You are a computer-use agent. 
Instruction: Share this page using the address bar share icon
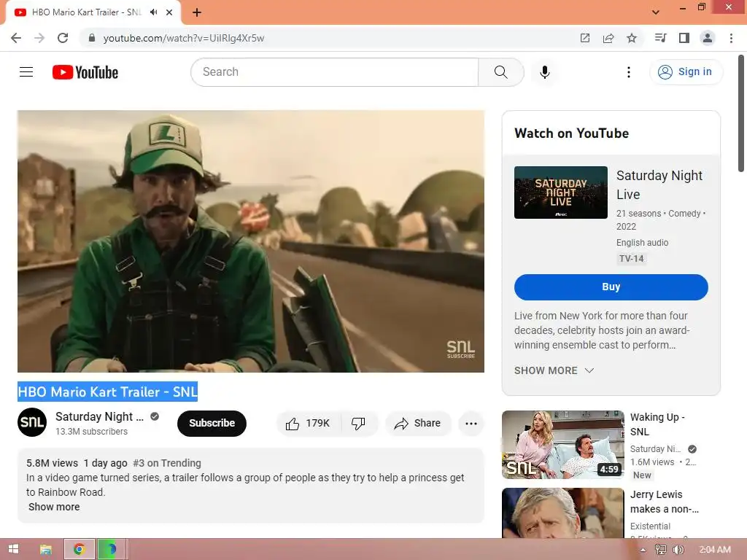[x=608, y=38]
